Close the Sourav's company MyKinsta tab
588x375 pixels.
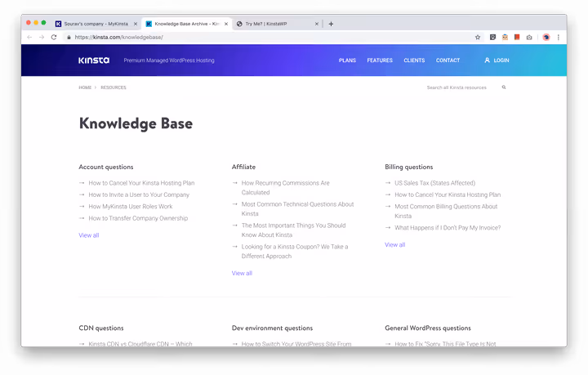(x=136, y=24)
